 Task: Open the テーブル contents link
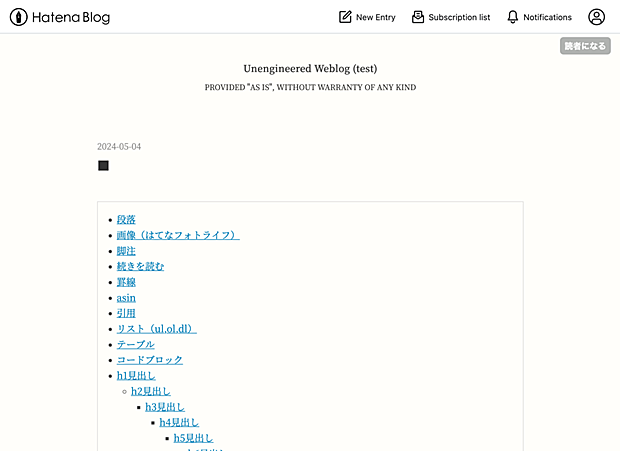(x=136, y=345)
